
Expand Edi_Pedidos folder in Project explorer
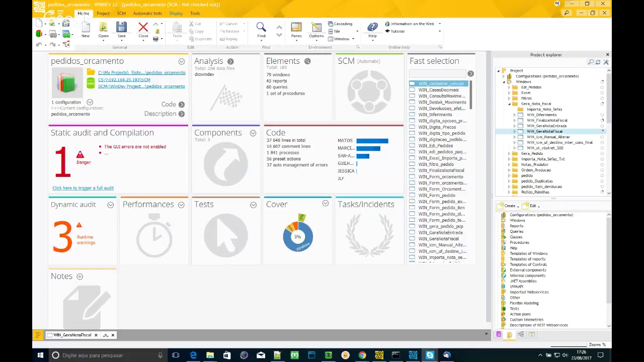[509, 87]
